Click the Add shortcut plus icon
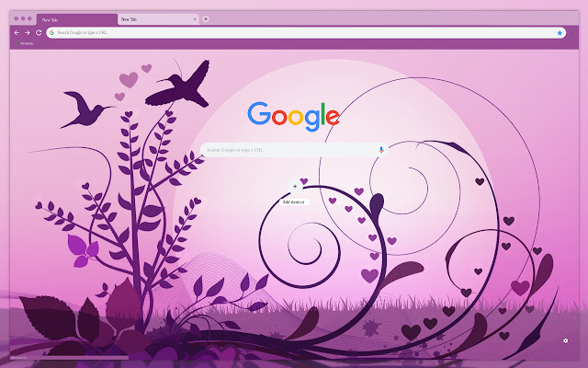This screenshot has width=588, height=368. coord(295,186)
